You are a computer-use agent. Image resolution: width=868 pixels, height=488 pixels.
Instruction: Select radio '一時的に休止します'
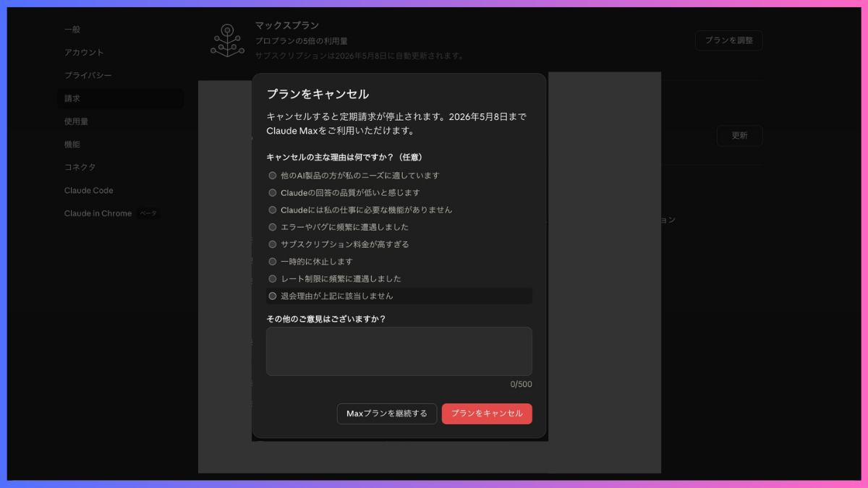273,262
